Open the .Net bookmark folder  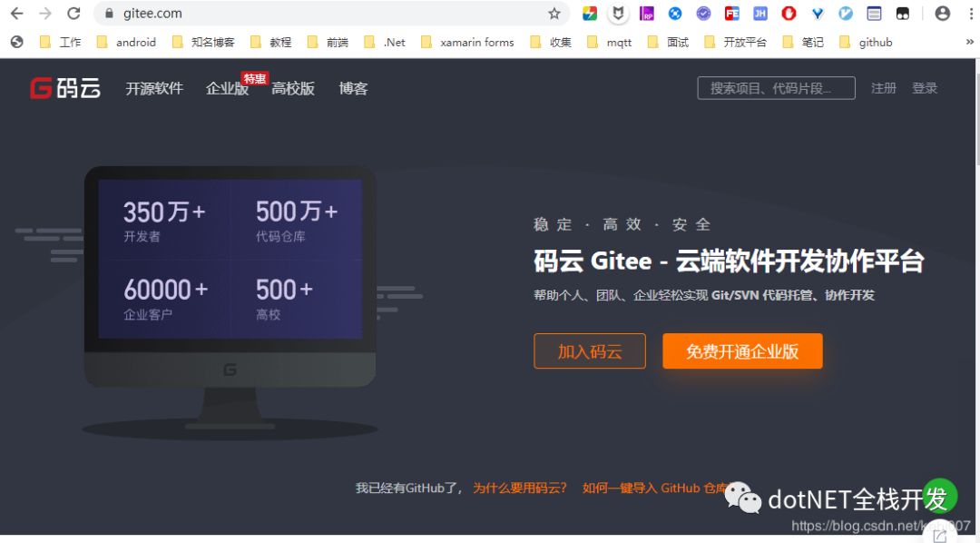point(385,42)
